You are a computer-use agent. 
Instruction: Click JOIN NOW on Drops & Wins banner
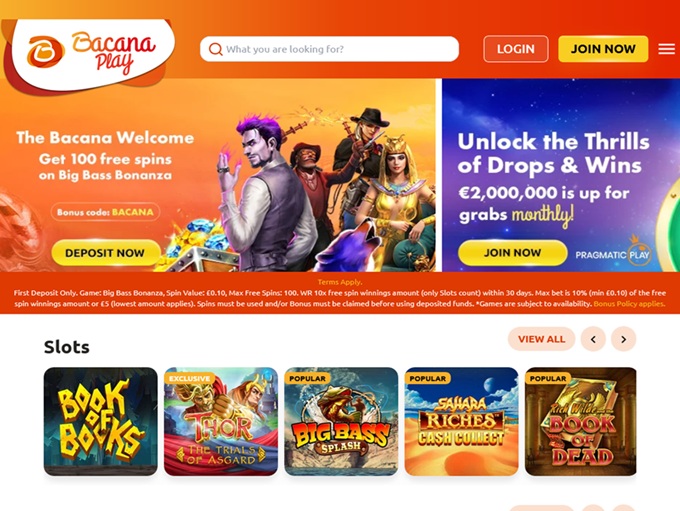coord(513,252)
